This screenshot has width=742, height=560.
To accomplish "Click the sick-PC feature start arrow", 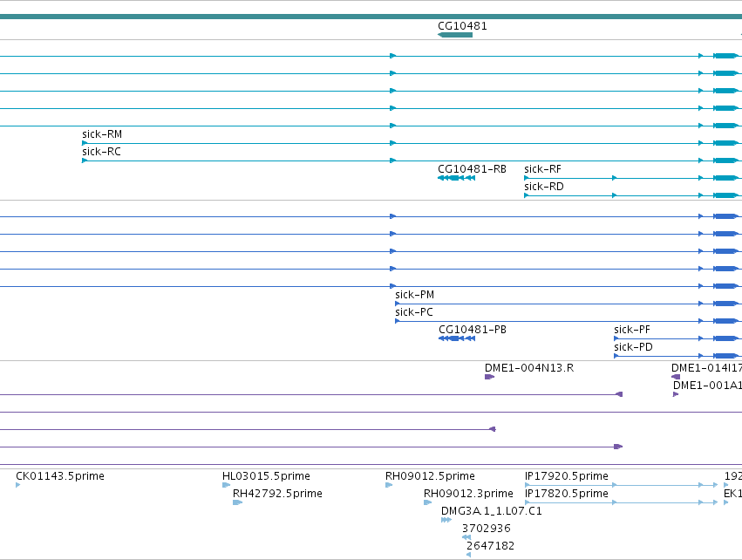I will 398,321.
